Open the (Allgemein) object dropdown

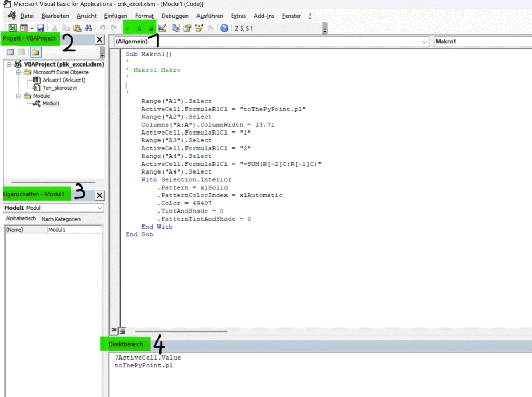[x=424, y=42]
